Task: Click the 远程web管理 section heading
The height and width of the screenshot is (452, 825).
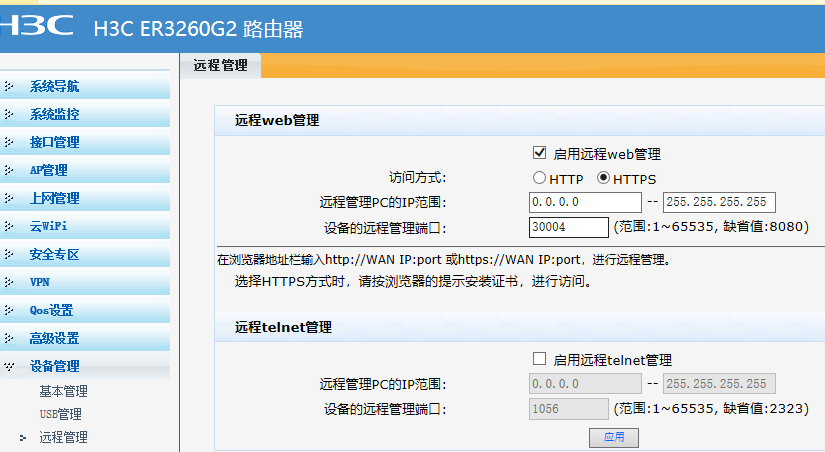Action: coord(277,120)
